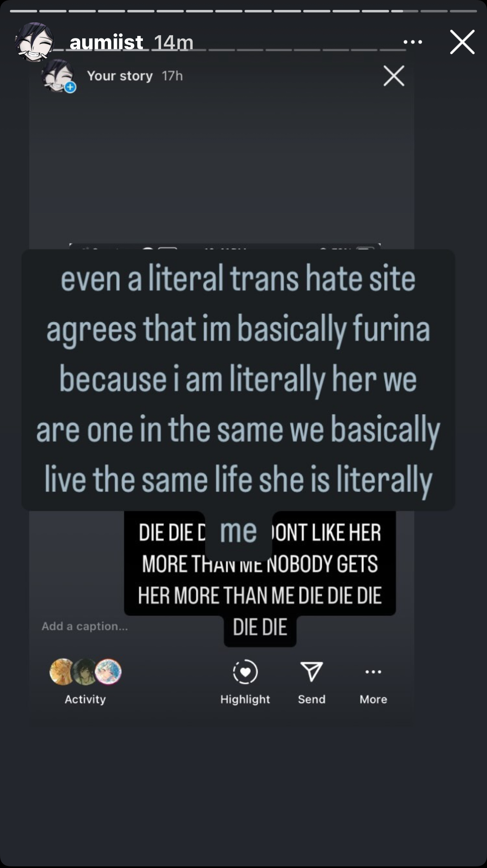487x868 pixels.
Task: Open the More three-dot icon at bottom
Action: (373, 672)
